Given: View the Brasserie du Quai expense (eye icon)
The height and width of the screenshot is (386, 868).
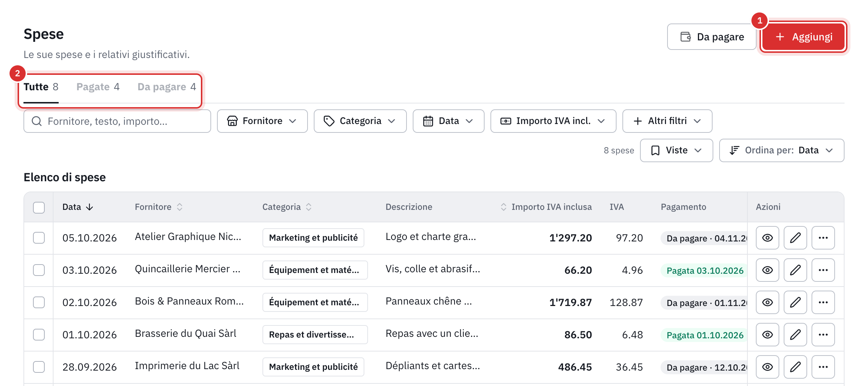Looking at the screenshot, I should point(767,335).
